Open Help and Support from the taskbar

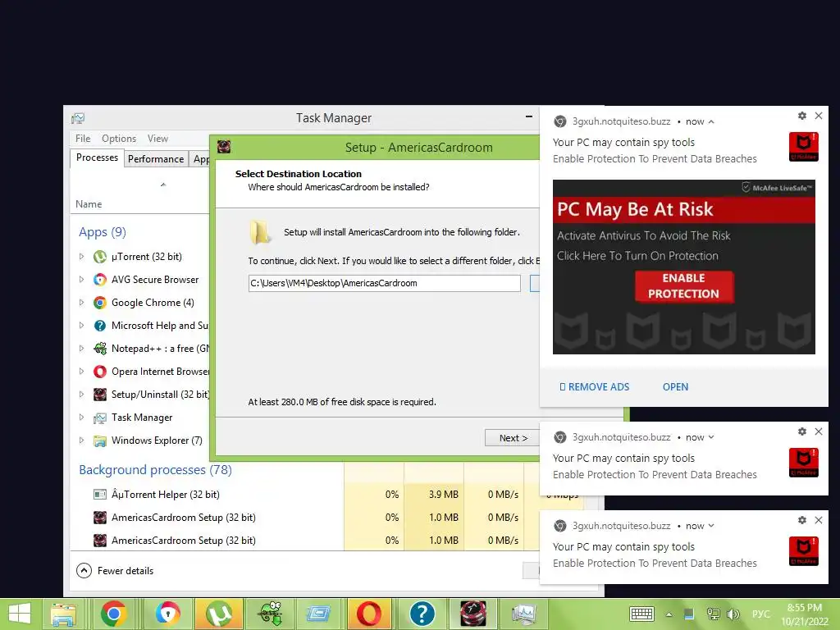[x=422, y=614]
